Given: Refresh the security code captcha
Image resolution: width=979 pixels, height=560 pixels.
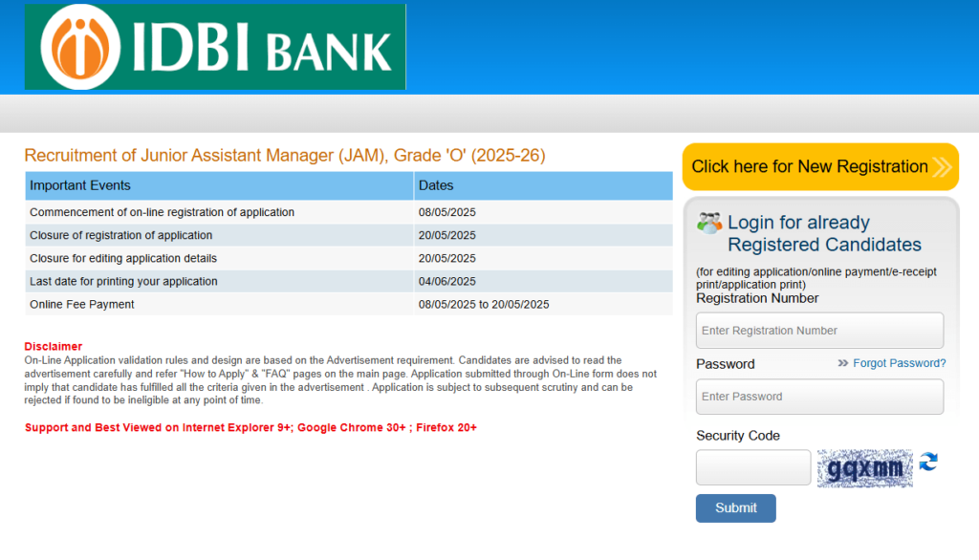Looking at the screenshot, I should [x=928, y=462].
